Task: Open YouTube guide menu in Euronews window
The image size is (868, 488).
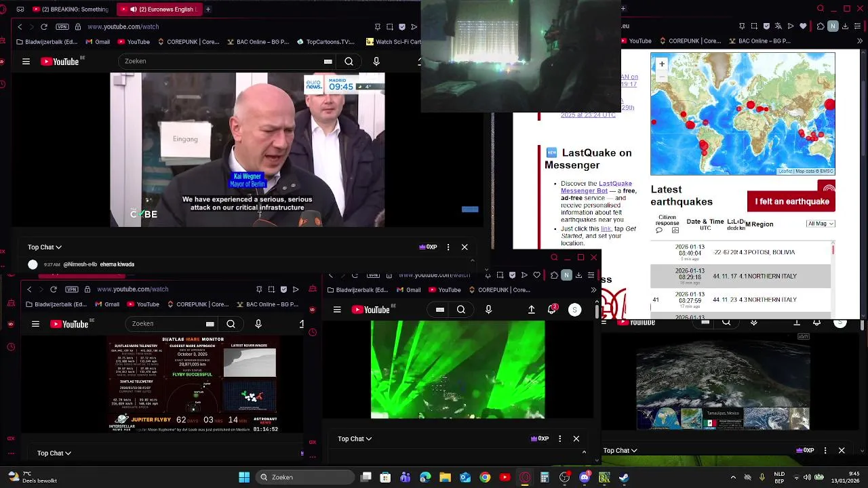Action: click(x=26, y=61)
